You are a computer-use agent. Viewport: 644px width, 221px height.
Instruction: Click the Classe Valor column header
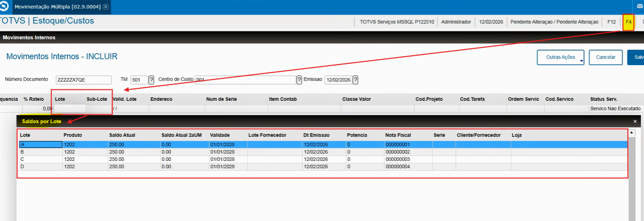pyautogui.click(x=357, y=99)
